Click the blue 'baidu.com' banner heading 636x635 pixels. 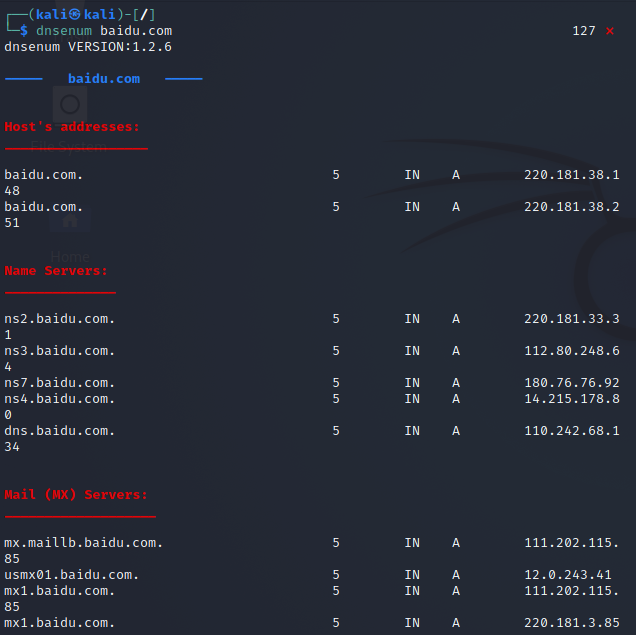(104, 79)
